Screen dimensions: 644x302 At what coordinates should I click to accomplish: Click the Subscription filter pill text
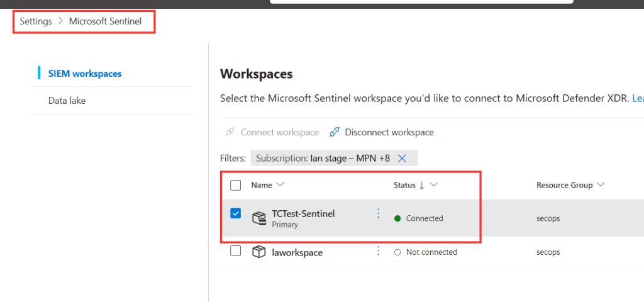pos(322,159)
